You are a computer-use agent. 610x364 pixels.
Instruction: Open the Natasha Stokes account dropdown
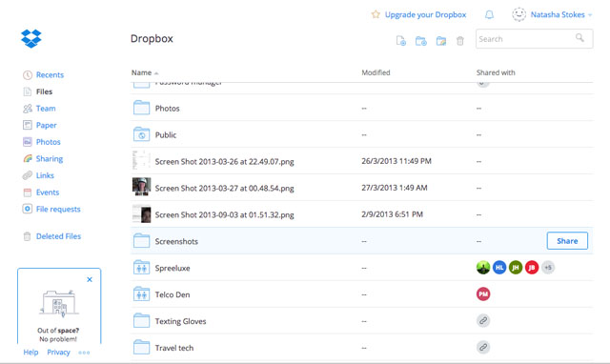point(590,15)
